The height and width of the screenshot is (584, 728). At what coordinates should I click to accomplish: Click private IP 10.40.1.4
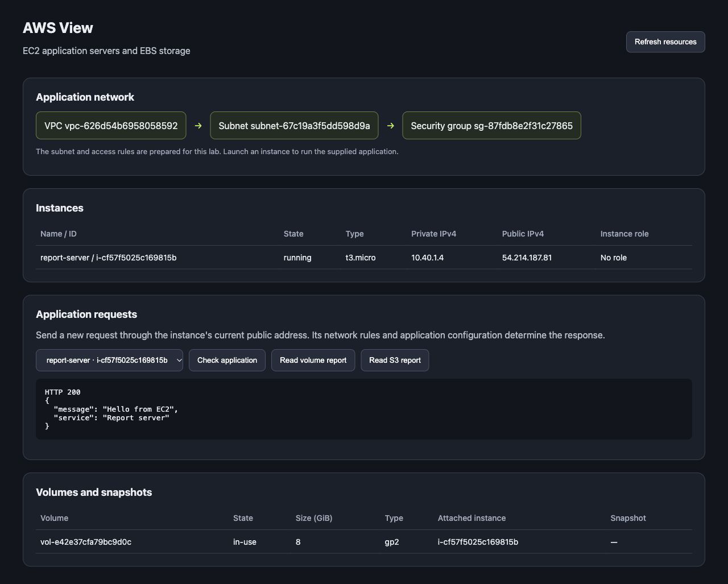[427, 258]
